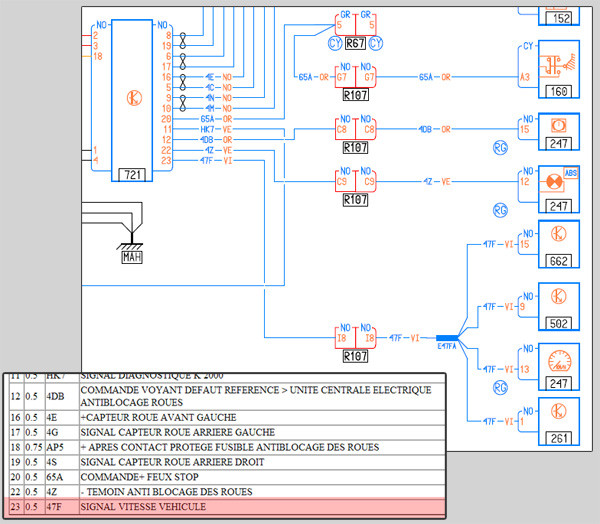
Task: Click the twisted pair symbol between pins 16 and 5
Action: [183, 82]
